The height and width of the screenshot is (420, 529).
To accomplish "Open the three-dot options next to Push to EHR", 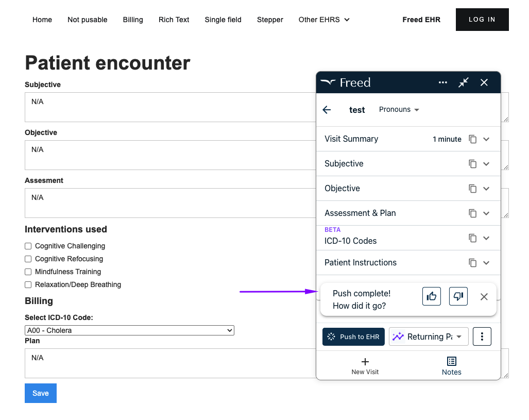I will coord(482,337).
